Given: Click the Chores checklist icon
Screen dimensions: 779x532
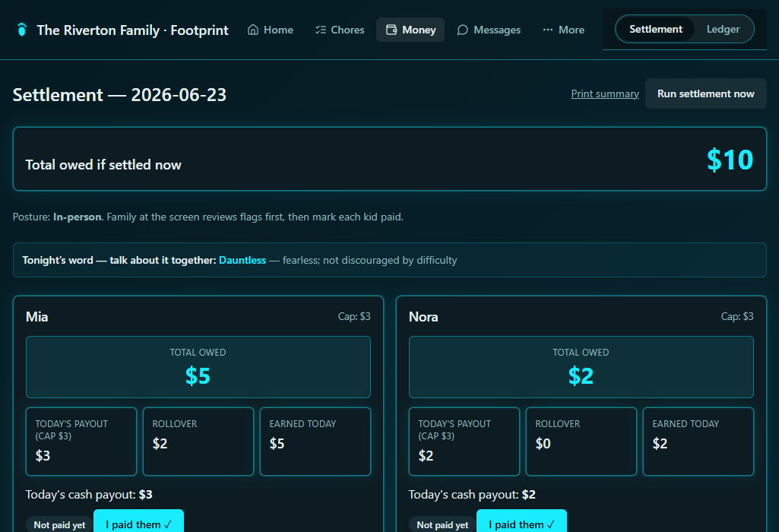Looking at the screenshot, I should pyautogui.click(x=321, y=30).
